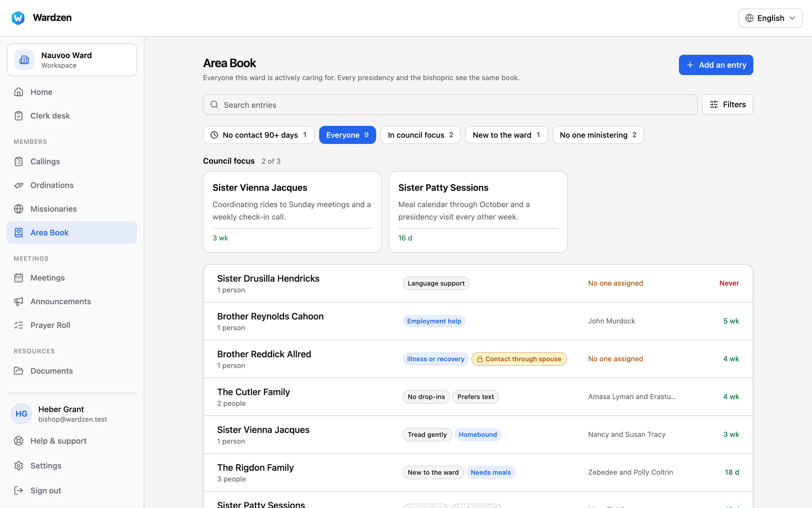812x508 pixels.
Task: Select the No one ministering filter
Action: tap(598, 135)
